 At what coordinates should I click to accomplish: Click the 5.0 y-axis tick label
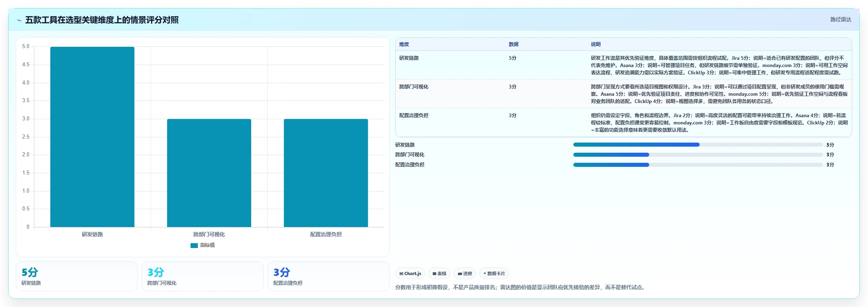click(x=26, y=46)
